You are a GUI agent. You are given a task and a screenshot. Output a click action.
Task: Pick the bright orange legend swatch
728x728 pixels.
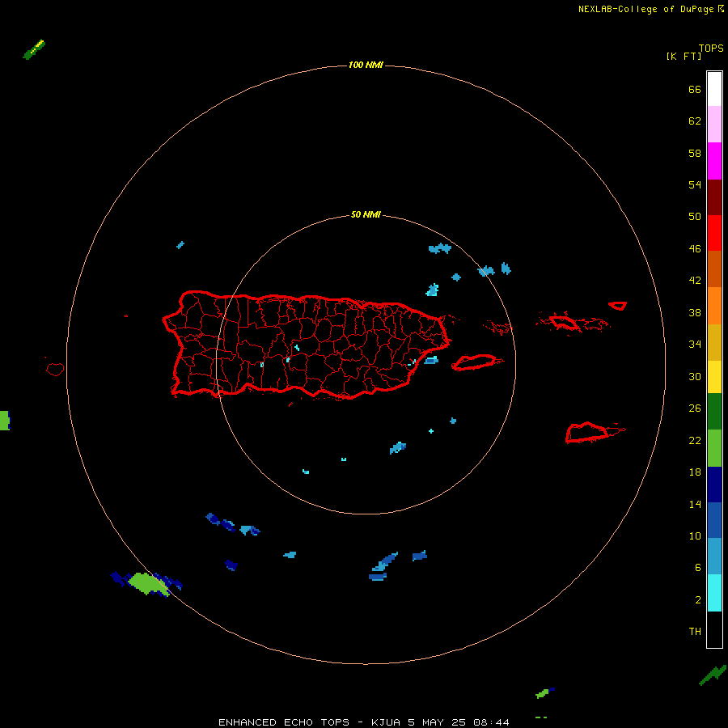click(714, 306)
